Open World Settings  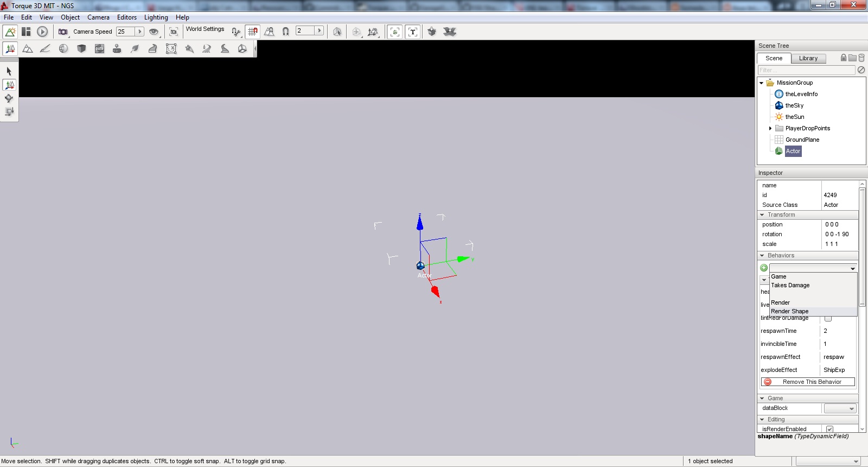[x=205, y=29]
